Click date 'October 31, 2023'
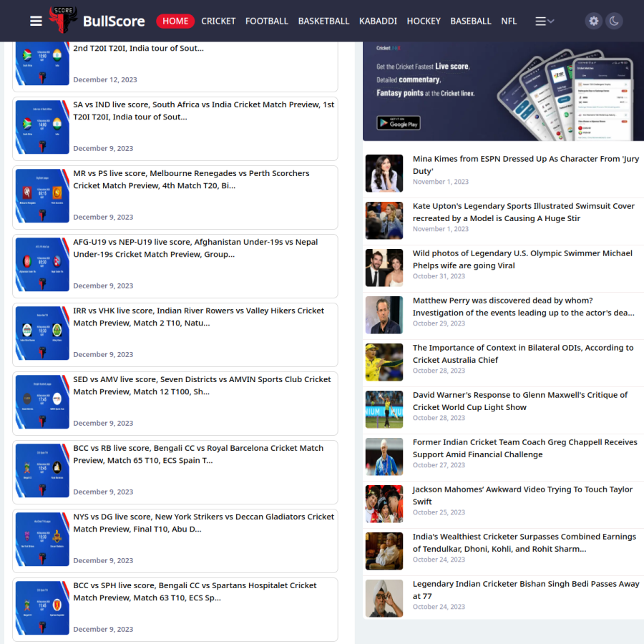The image size is (644, 644). [439, 276]
